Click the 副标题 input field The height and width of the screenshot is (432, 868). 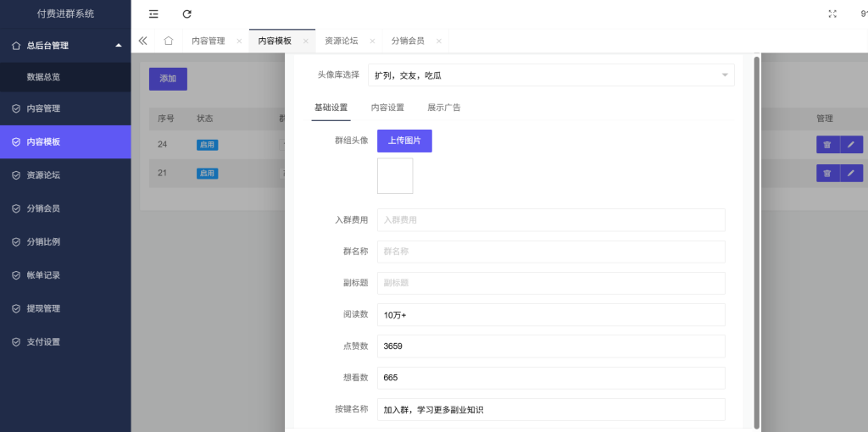tap(551, 283)
